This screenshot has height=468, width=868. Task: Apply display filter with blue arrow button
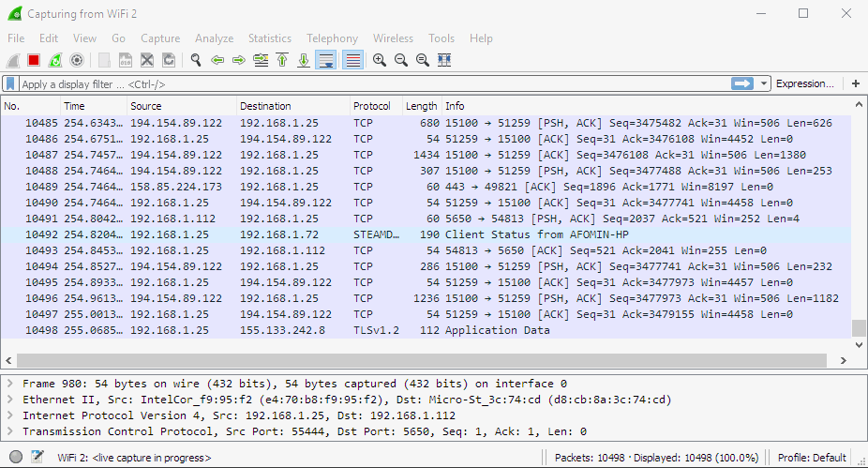pos(742,83)
